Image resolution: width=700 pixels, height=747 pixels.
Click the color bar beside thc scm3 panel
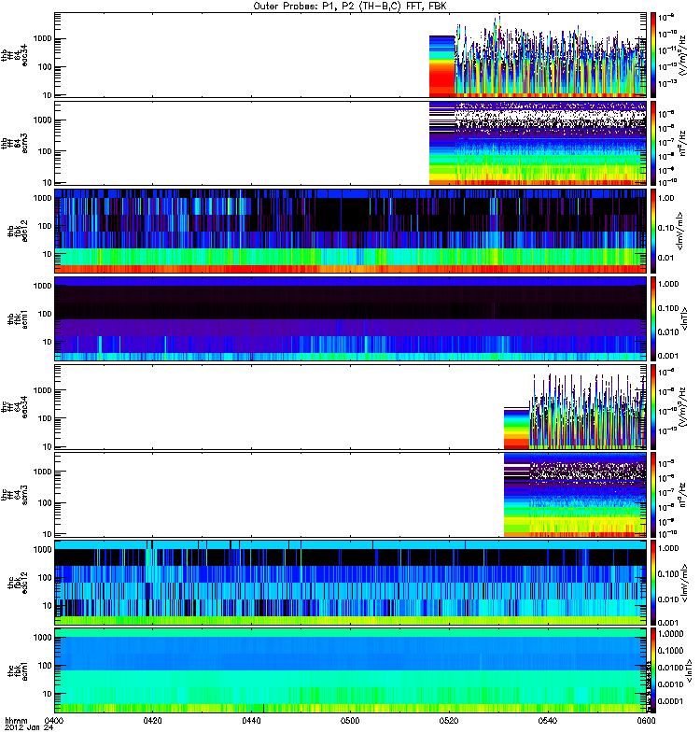(x=652, y=495)
